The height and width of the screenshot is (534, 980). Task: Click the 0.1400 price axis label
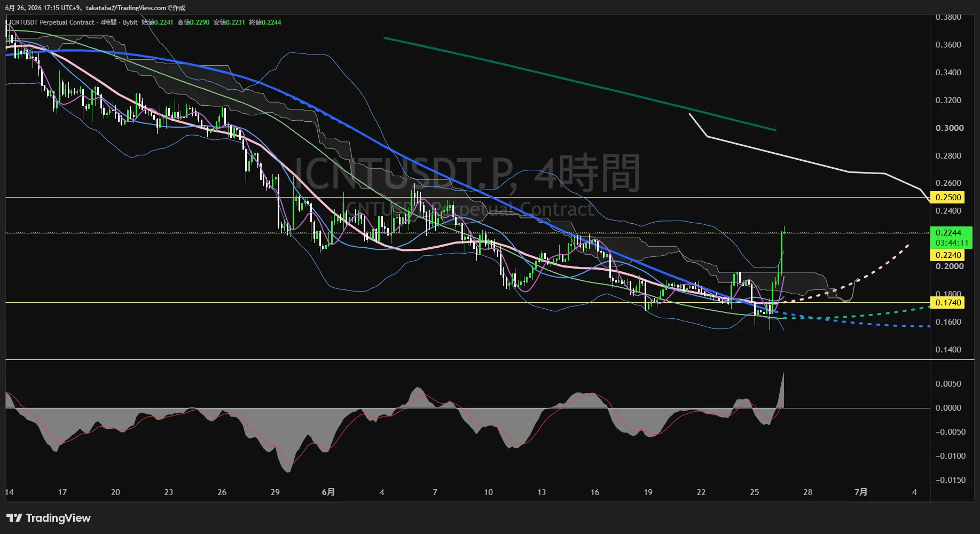948,350
